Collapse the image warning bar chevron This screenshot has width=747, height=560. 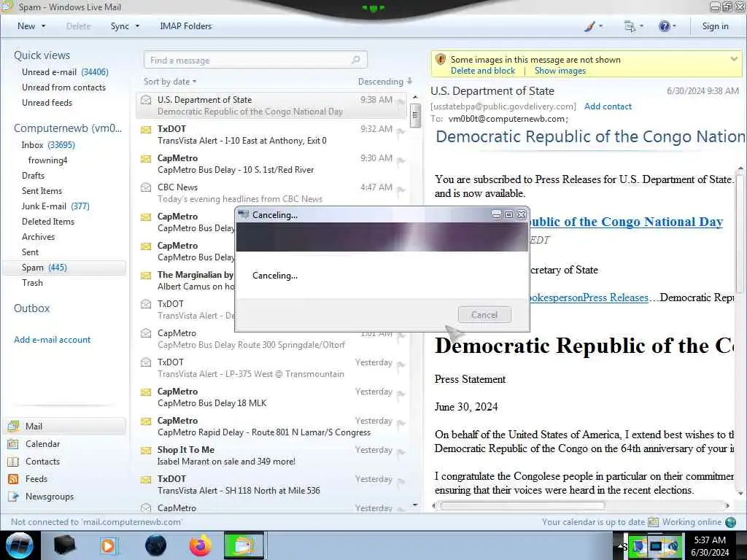pyautogui.click(x=734, y=59)
